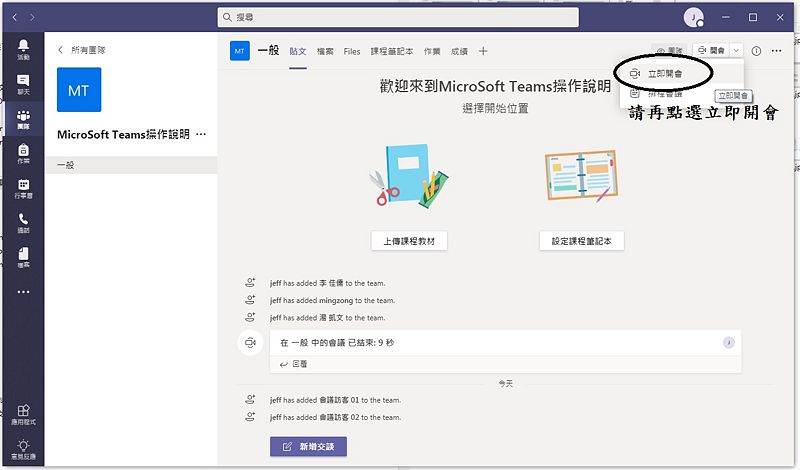Open the 聊天 chat icon in sidebar

click(x=23, y=85)
